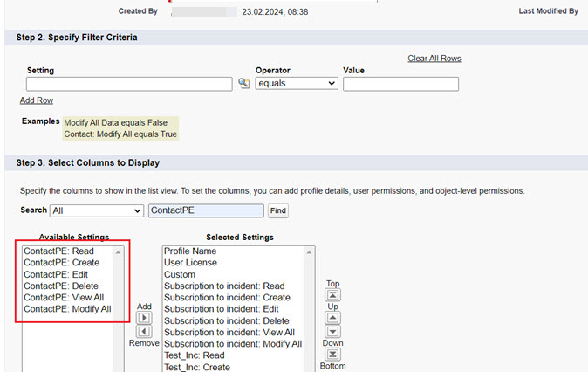Move selected setting Up
The height and width of the screenshot is (372, 588).
pyautogui.click(x=332, y=318)
